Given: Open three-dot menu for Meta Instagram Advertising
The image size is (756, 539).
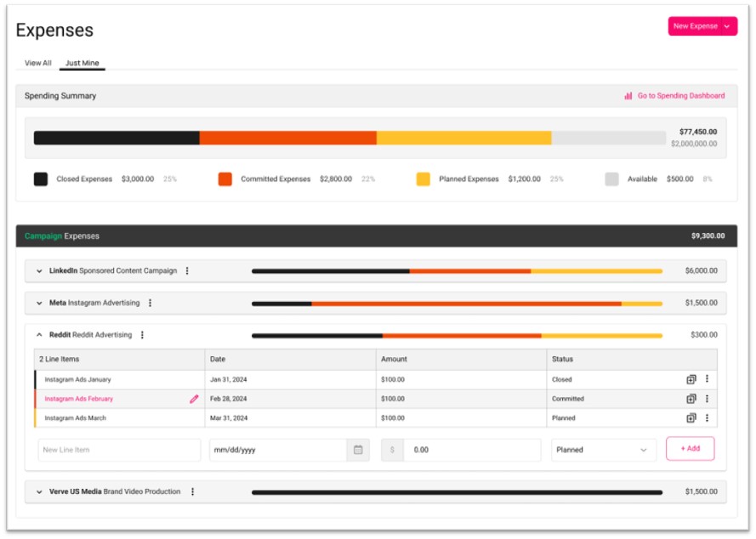Looking at the screenshot, I should [151, 303].
